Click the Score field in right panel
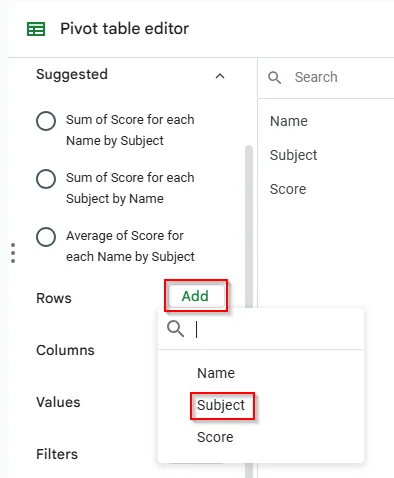Viewport: 394px width, 478px height. point(288,189)
